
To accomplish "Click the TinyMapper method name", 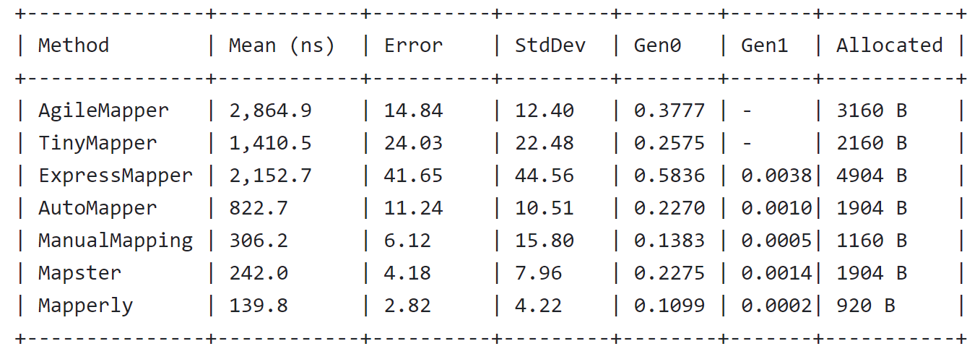I will click(97, 144).
